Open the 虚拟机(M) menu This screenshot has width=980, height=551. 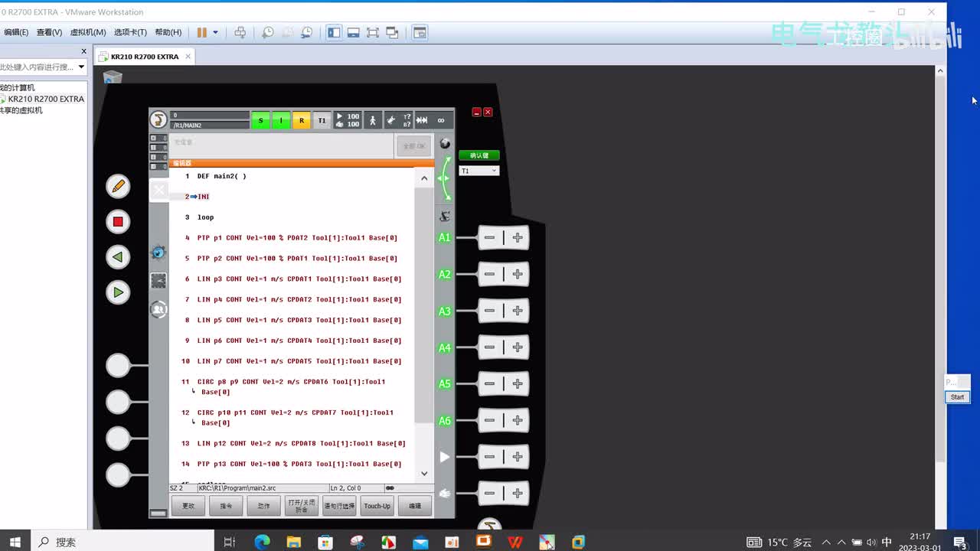pos(88,32)
